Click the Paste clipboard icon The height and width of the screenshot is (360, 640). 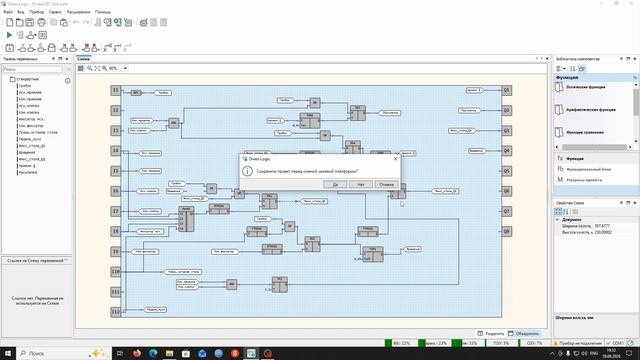pyautogui.click(x=64, y=22)
